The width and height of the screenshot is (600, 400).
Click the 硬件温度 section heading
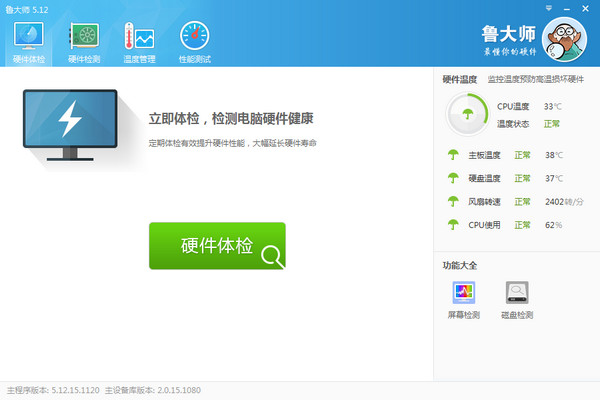point(460,79)
